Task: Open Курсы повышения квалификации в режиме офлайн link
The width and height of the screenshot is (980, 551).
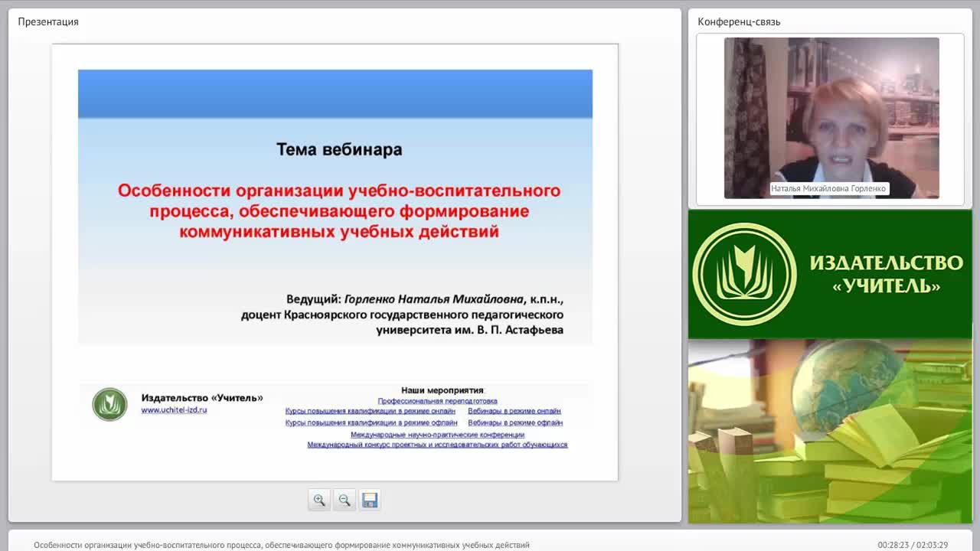Action: coord(371,422)
